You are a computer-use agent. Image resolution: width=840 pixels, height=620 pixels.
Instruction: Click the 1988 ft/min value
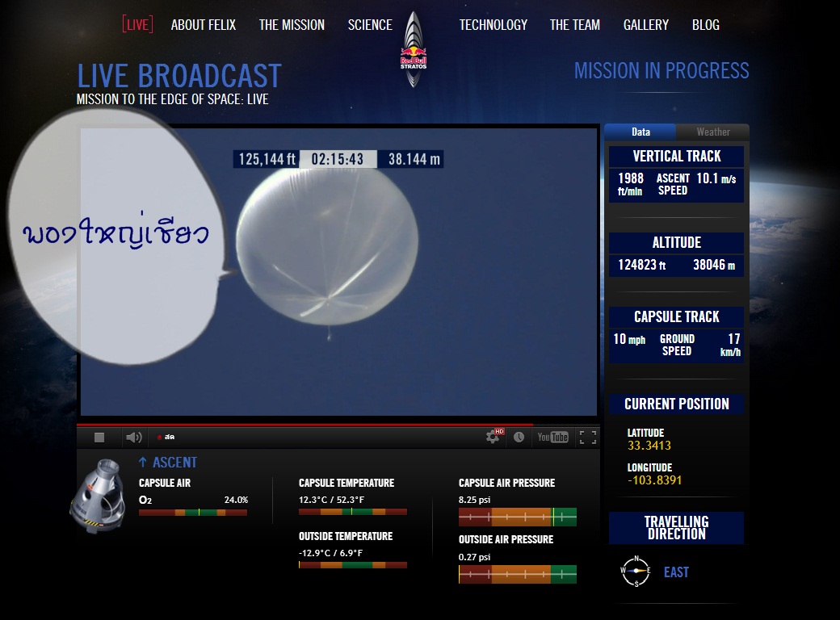[631, 183]
